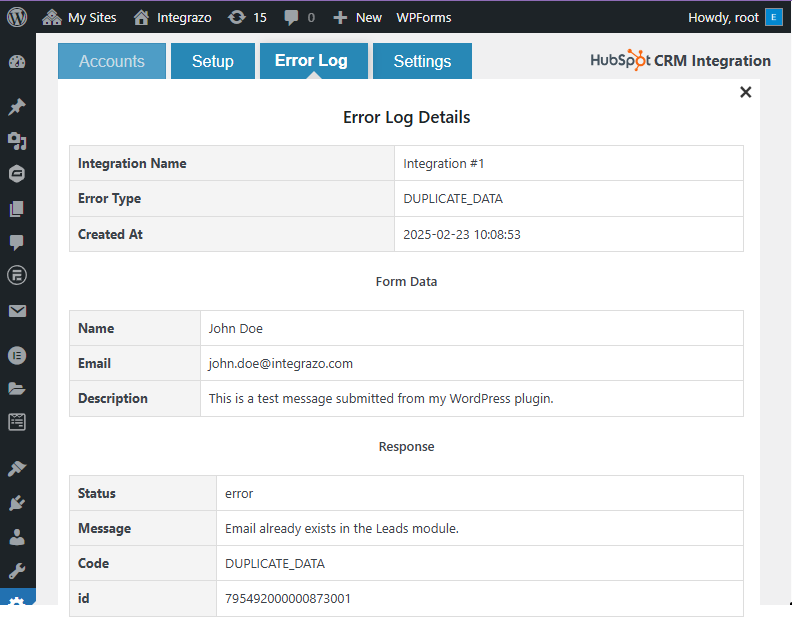799x623 pixels.
Task: Open the comments bubble in admin bar
Action: point(299,18)
